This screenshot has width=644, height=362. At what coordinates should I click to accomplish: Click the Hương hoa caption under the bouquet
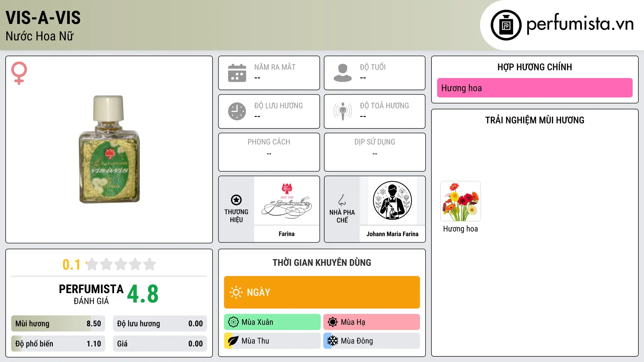point(460,229)
